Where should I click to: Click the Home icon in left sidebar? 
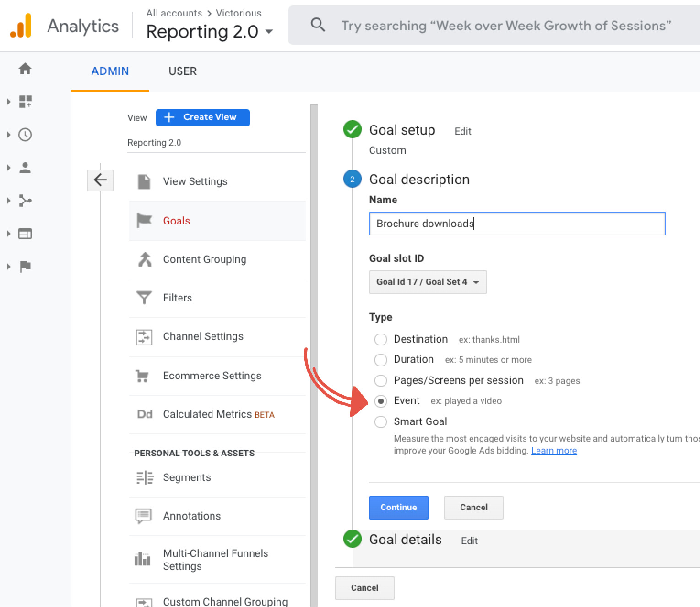(x=25, y=69)
